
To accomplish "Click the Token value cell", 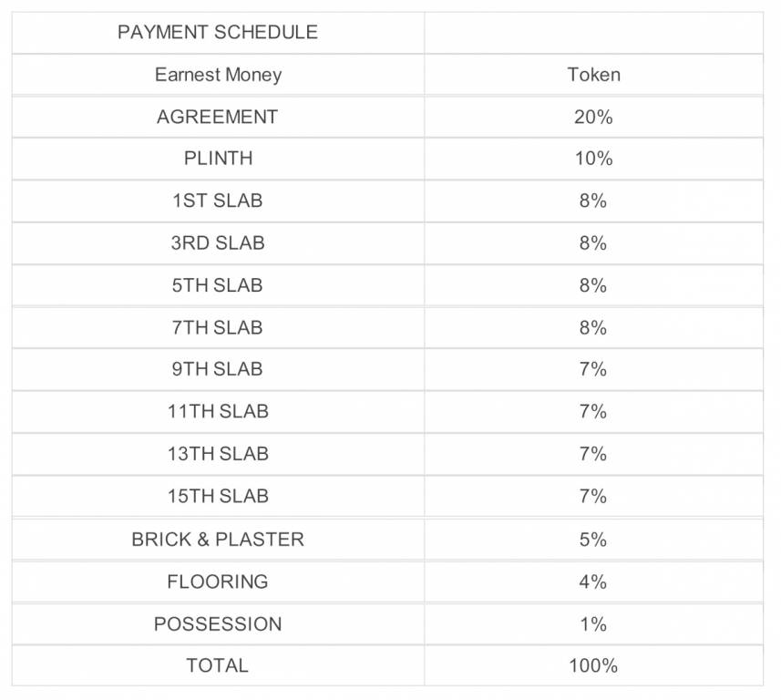I will click(593, 75).
